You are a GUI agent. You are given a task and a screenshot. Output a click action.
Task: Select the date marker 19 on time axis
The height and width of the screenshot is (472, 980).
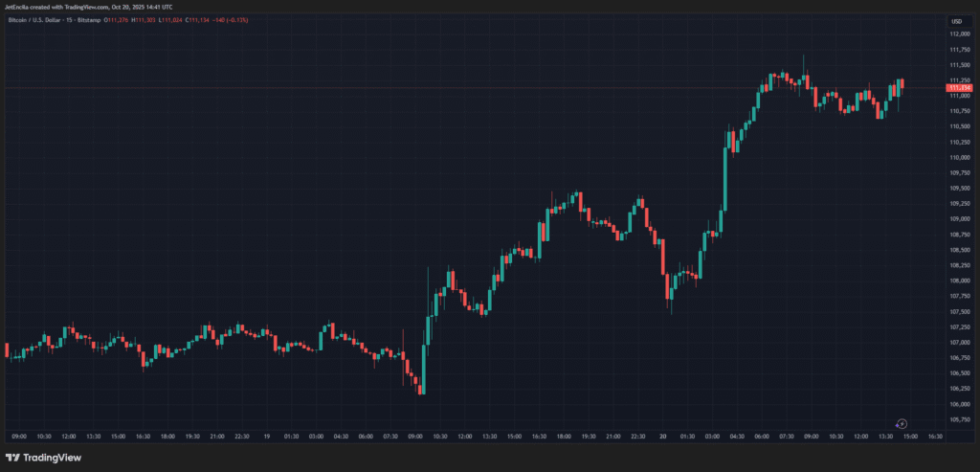click(269, 437)
